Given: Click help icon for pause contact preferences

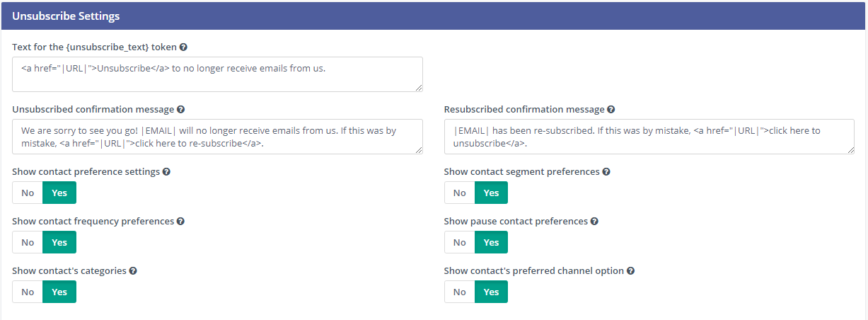Looking at the screenshot, I should click(x=594, y=222).
